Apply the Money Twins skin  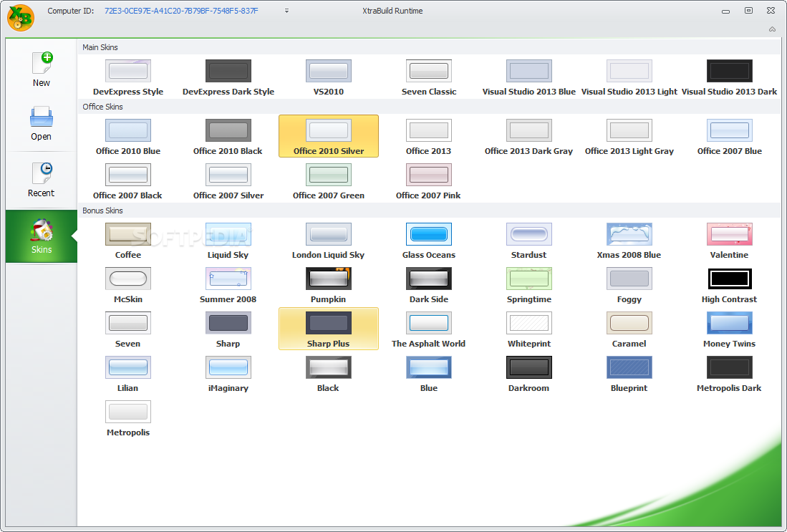click(729, 329)
